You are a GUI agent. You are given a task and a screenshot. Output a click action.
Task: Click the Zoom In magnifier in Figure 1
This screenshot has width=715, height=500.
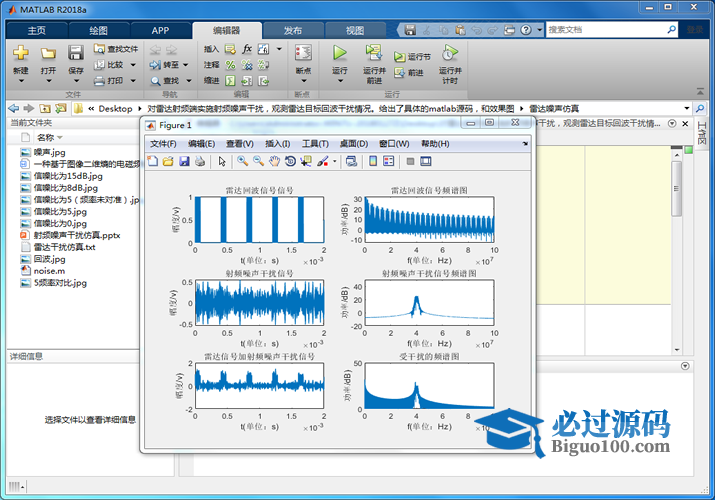(243, 161)
